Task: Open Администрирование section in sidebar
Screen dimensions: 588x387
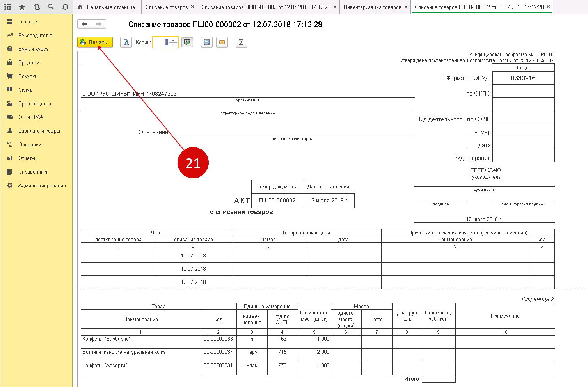Action: pyautogui.click(x=36, y=186)
